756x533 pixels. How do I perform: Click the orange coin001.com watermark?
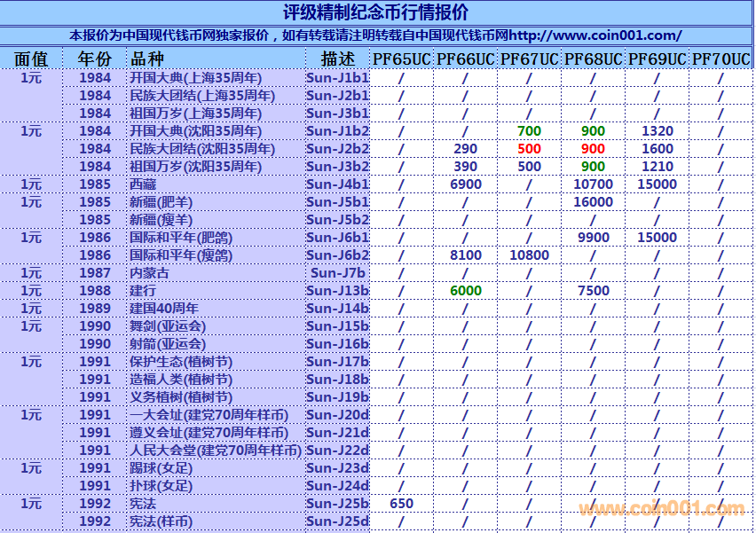(661, 509)
